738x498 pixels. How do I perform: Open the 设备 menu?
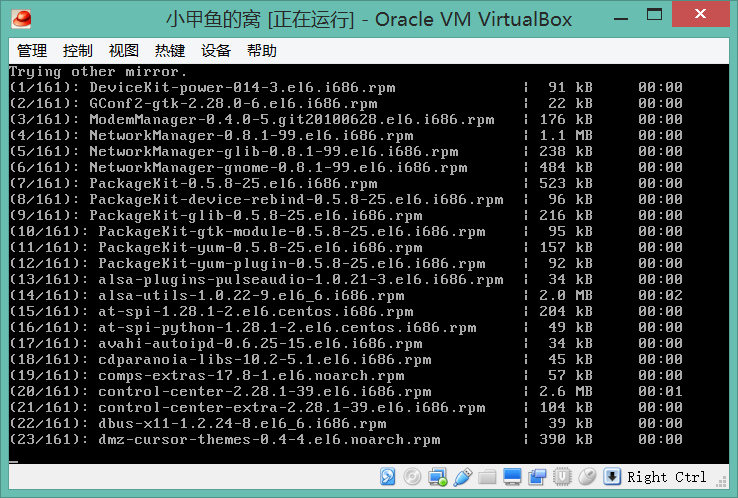click(216, 51)
